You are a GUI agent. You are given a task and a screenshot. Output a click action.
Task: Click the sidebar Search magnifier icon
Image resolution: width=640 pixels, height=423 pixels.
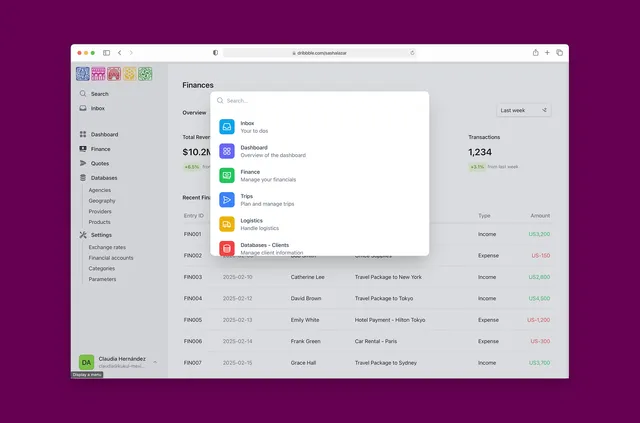pyautogui.click(x=83, y=94)
